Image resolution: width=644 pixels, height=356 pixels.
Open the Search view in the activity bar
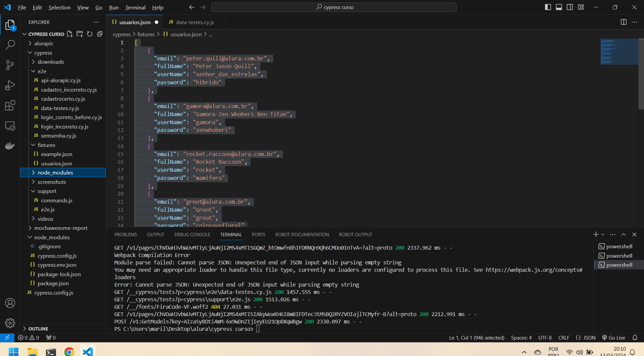tap(10, 45)
